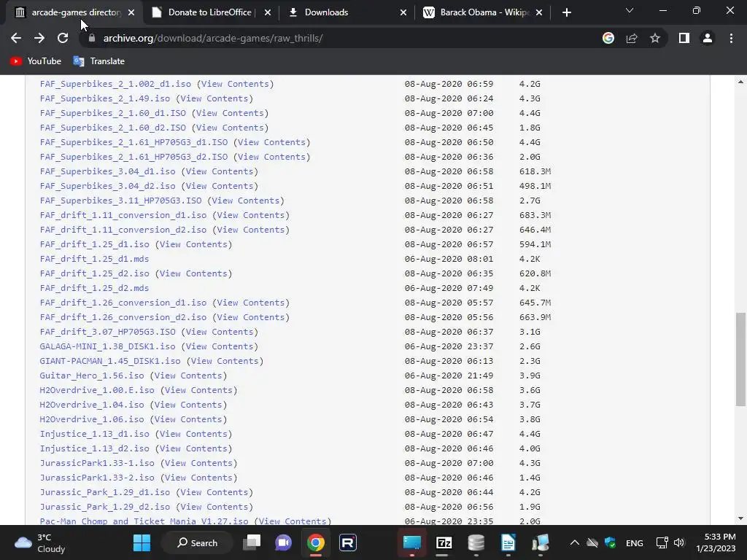
Task: Download Guitar_Hero_1.56.iso
Action: pos(92,376)
